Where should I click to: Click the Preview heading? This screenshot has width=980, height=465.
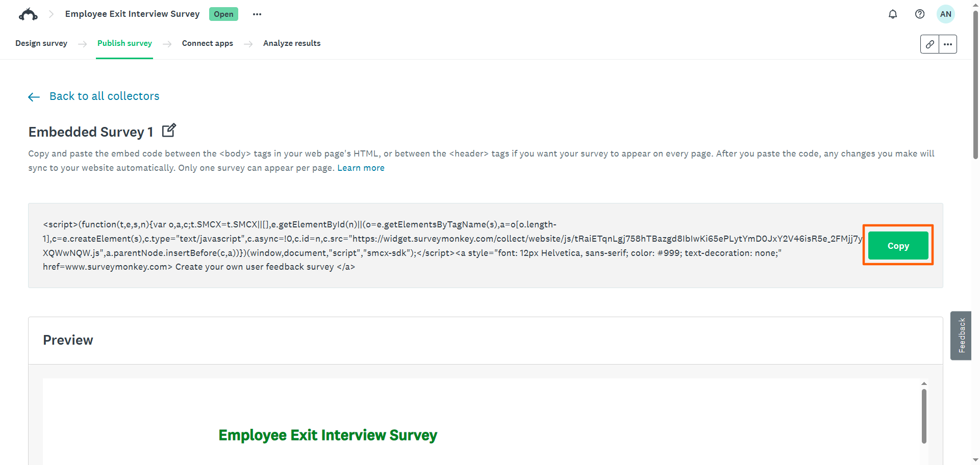pos(68,340)
